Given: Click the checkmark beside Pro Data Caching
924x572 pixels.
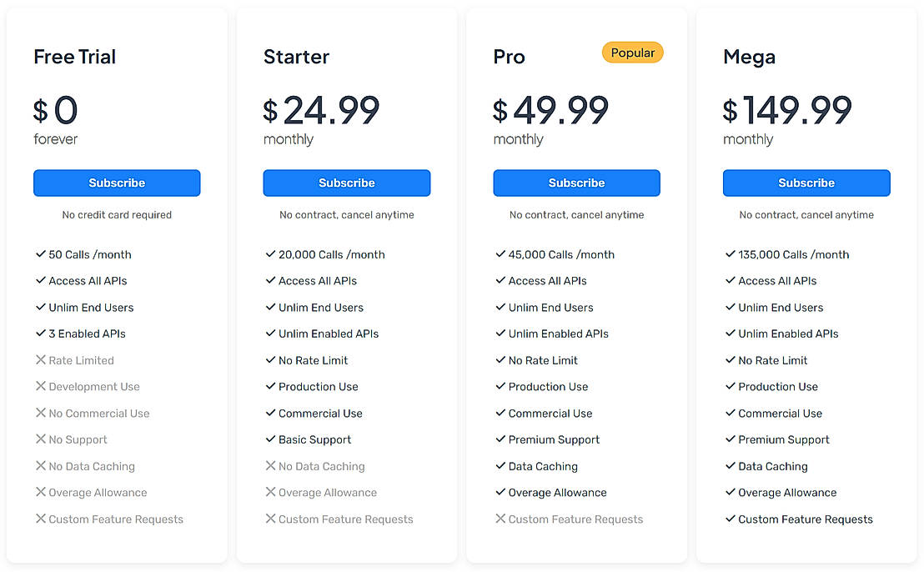Looking at the screenshot, I should coord(500,466).
